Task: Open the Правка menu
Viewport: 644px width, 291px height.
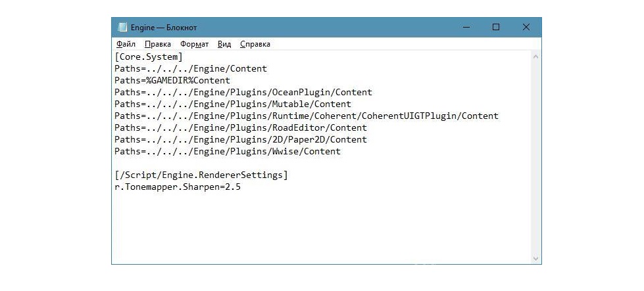Action: (x=158, y=44)
